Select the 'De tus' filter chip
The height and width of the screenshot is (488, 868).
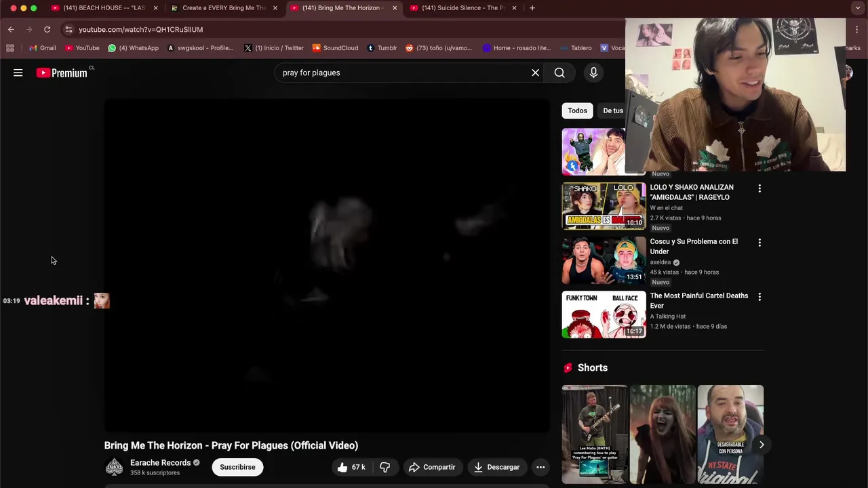612,110
